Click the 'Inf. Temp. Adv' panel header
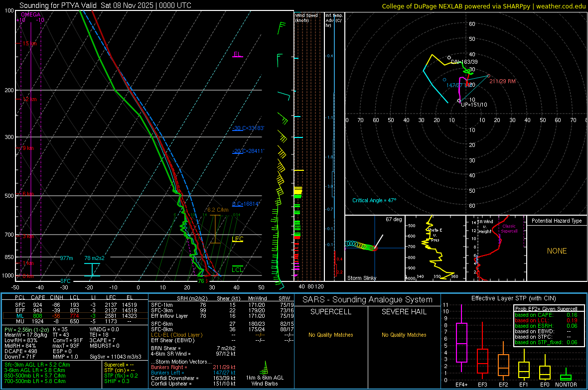 (x=333, y=20)
